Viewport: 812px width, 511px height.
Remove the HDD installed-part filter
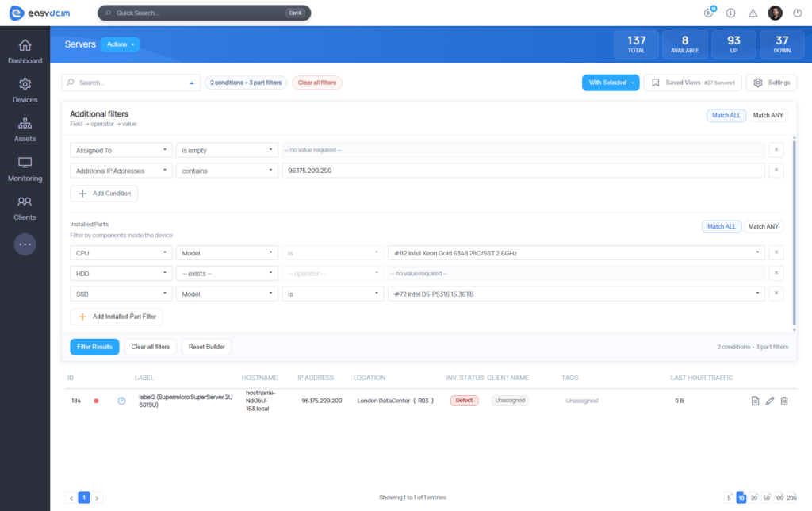[x=776, y=273]
